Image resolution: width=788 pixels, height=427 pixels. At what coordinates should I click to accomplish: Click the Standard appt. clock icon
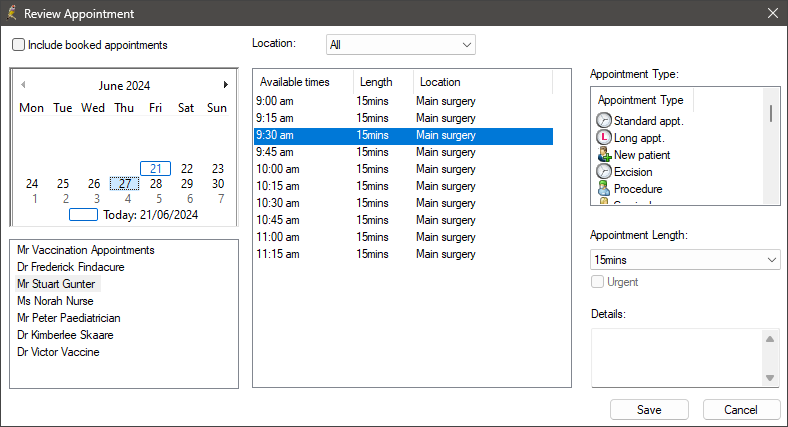604,121
